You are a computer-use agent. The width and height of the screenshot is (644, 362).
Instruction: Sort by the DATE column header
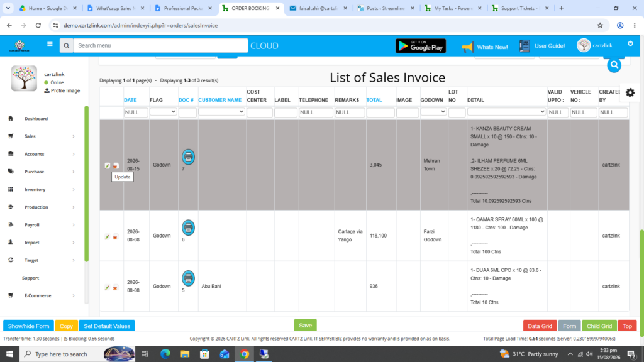coord(130,100)
